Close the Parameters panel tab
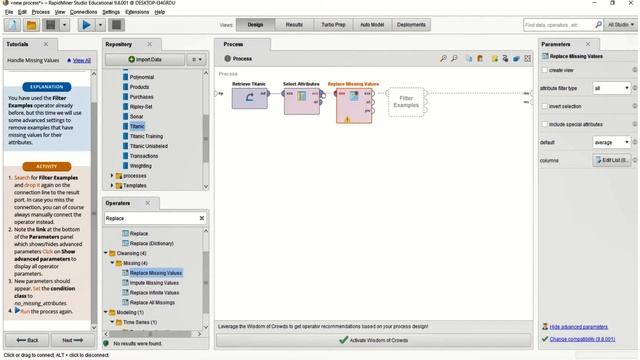 pos(588,44)
